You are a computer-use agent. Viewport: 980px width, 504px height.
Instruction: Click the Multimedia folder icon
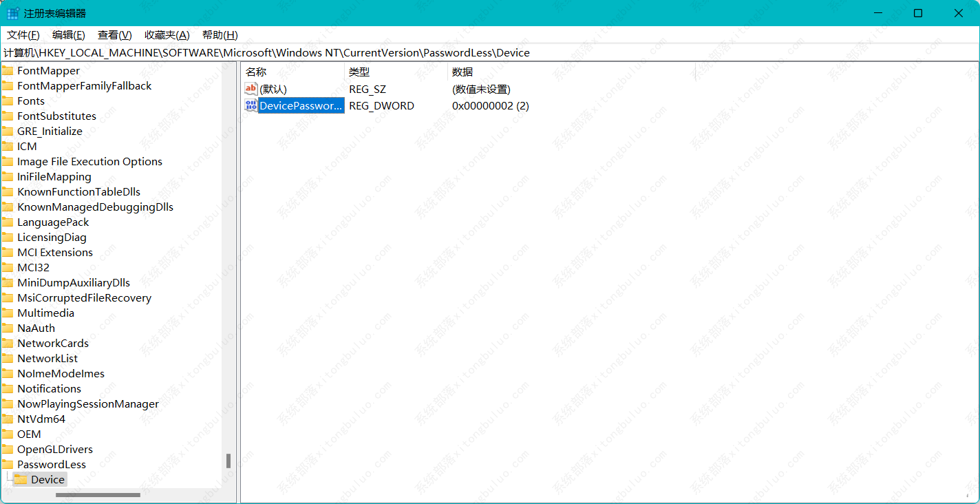click(x=8, y=313)
